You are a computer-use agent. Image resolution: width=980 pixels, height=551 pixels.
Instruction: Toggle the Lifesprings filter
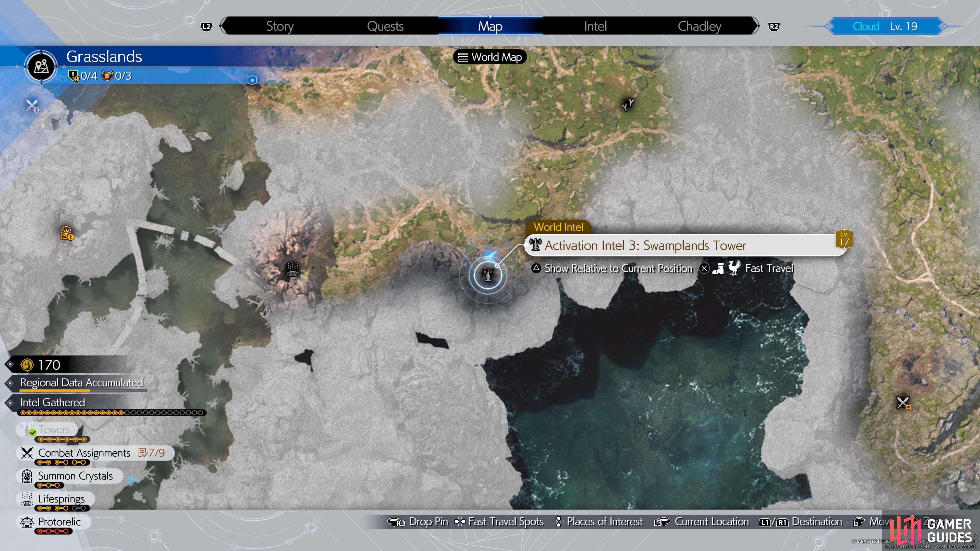click(56, 498)
